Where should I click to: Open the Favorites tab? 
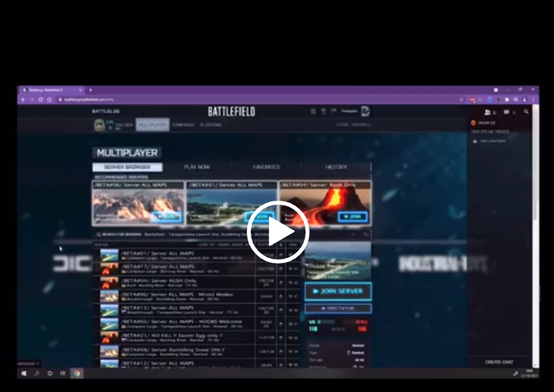pyautogui.click(x=266, y=167)
